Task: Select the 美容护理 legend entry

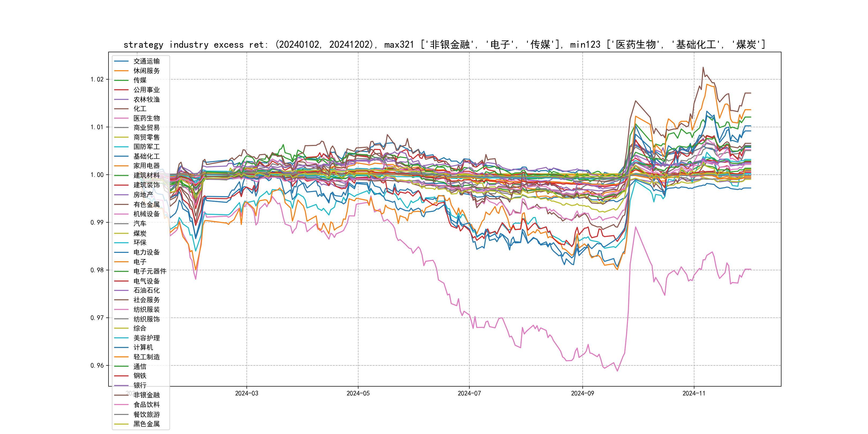Action: [x=146, y=338]
